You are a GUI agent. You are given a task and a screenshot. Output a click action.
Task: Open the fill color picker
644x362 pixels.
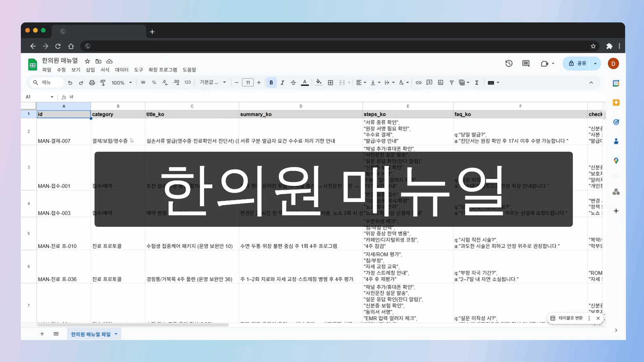click(319, 83)
